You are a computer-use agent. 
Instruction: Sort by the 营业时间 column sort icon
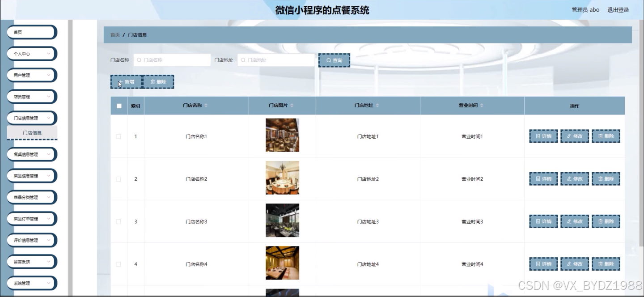tap(482, 106)
